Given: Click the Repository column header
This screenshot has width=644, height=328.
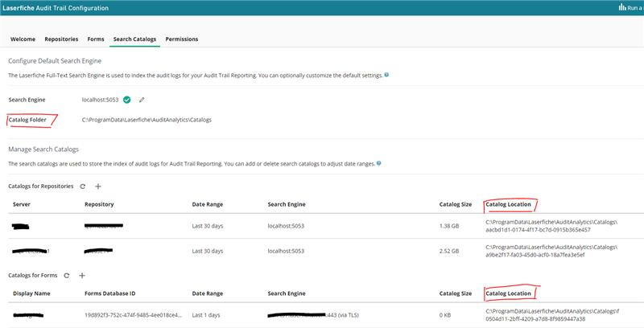Looking at the screenshot, I should 99,204.
